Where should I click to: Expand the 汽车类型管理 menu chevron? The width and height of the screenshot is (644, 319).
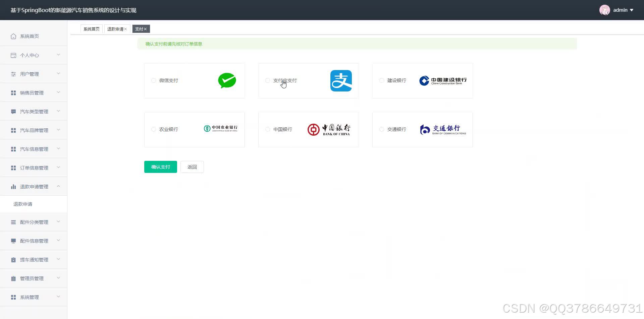click(x=58, y=111)
